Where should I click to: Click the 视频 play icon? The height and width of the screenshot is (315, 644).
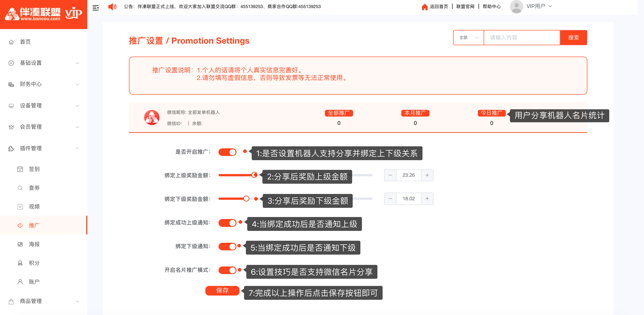20,206
